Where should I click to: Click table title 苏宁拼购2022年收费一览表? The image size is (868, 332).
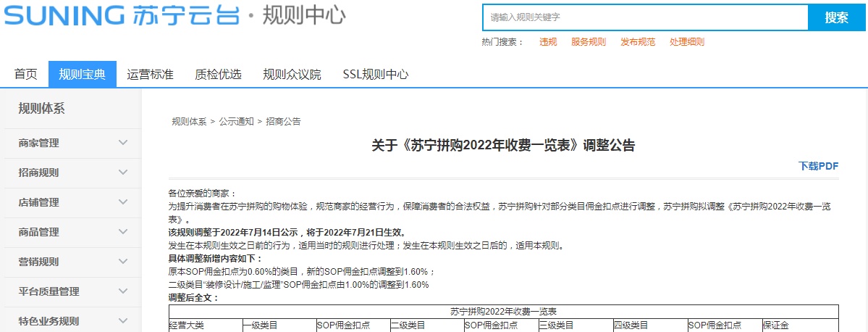(x=503, y=312)
